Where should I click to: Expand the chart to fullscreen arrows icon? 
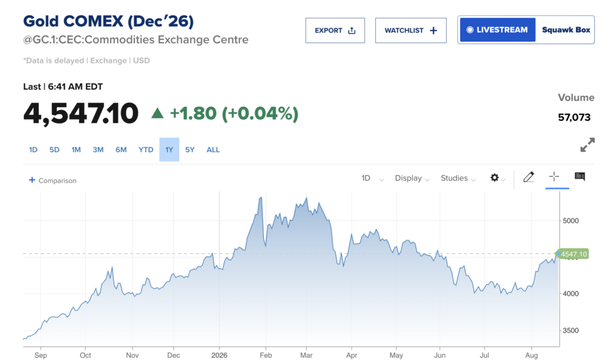pos(588,145)
